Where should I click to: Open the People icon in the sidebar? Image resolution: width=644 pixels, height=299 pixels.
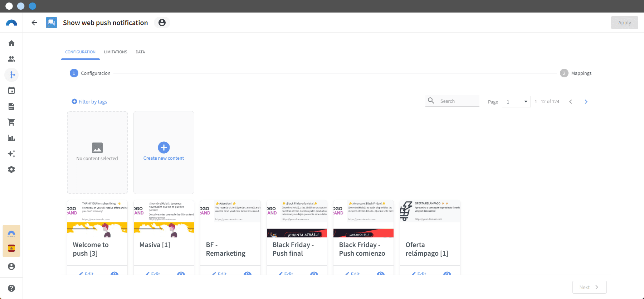coord(11,59)
